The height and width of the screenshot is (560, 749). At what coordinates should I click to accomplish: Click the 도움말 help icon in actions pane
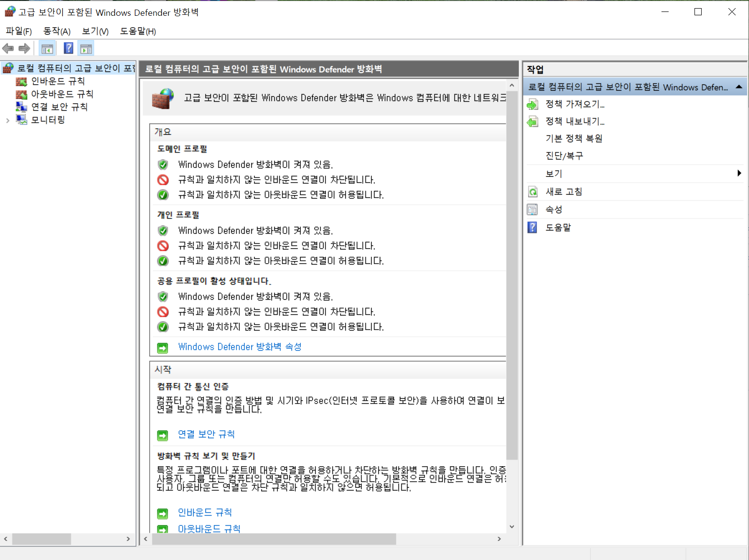532,227
